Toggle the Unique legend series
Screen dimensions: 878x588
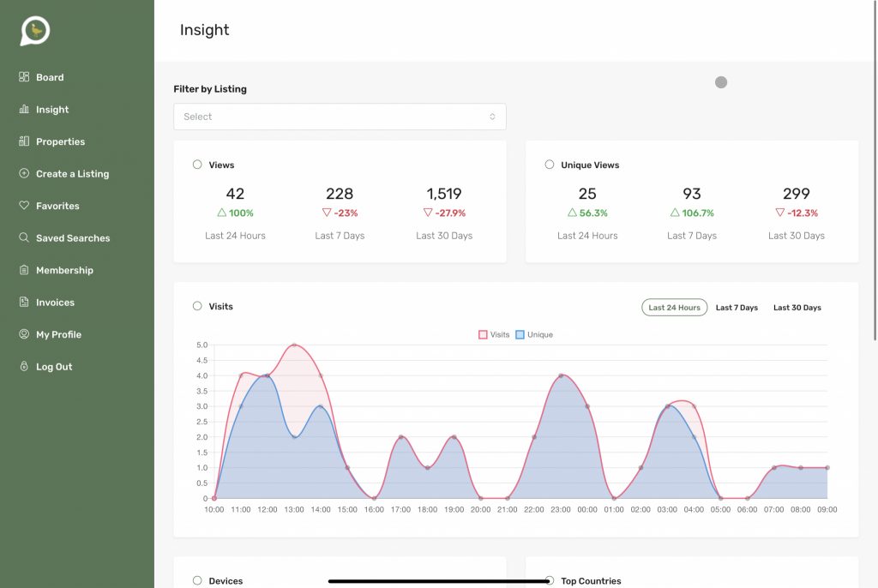pos(534,335)
